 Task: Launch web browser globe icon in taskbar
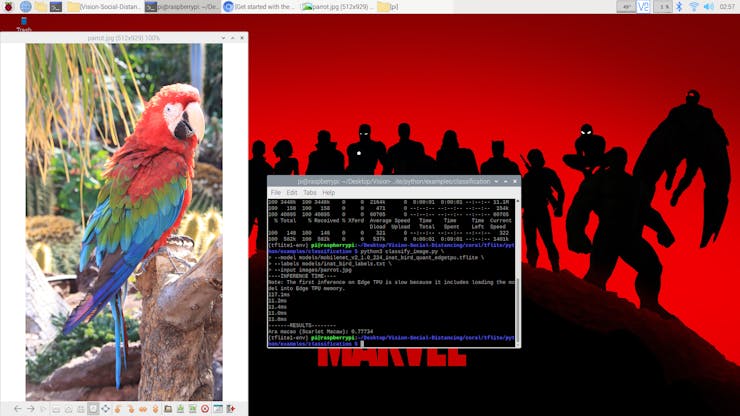click(25, 7)
